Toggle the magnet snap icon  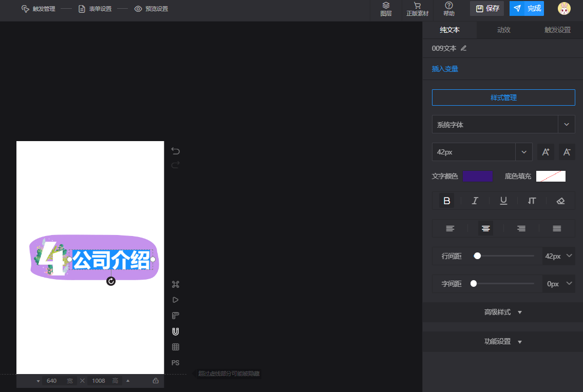click(x=176, y=331)
